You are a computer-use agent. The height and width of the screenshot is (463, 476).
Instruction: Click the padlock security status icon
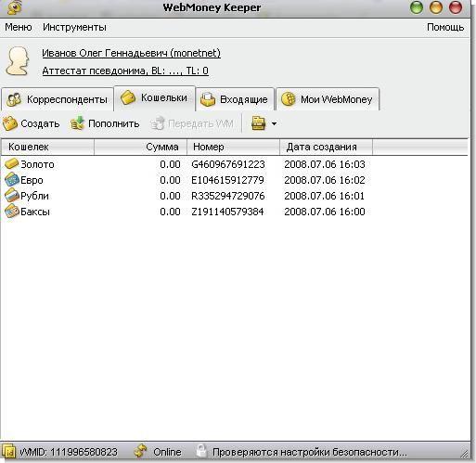coord(201,451)
